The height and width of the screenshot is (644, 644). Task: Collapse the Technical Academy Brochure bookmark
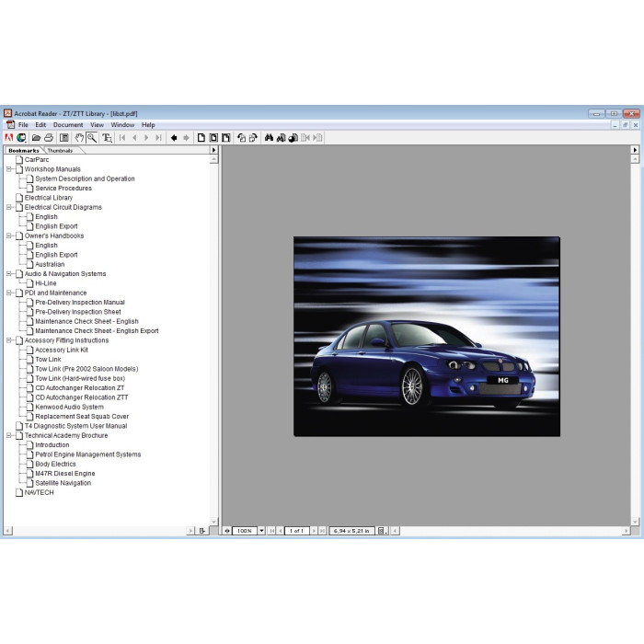(8, 435)
